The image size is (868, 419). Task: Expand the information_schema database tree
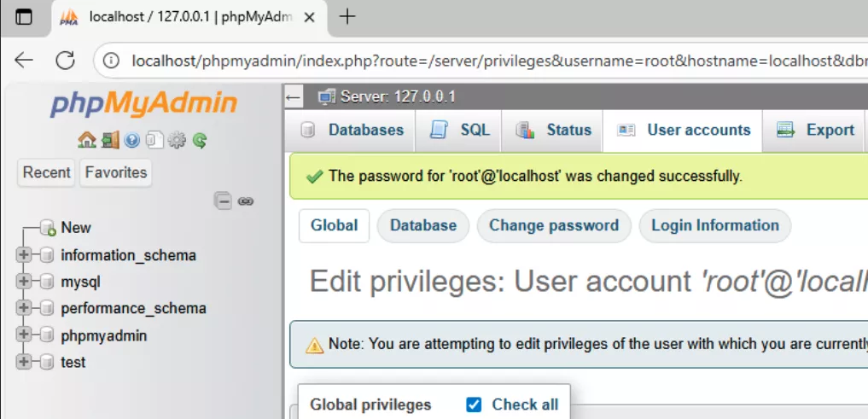click(23, 255)
